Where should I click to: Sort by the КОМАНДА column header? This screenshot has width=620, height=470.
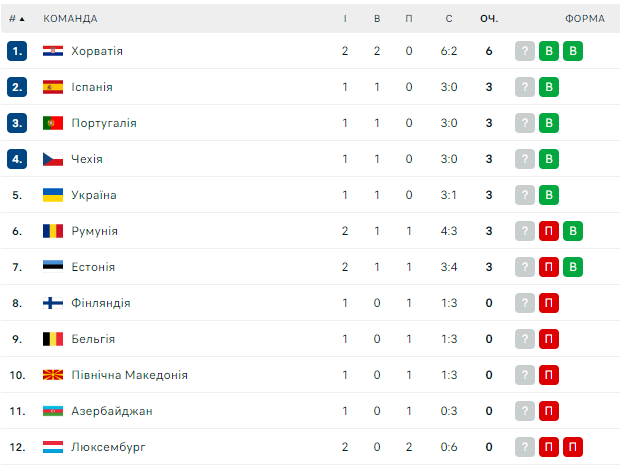(71, 18)
